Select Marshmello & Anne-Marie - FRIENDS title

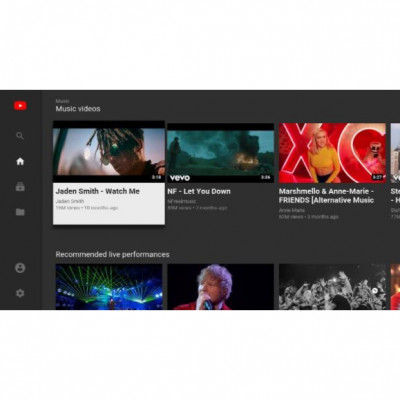326,196
